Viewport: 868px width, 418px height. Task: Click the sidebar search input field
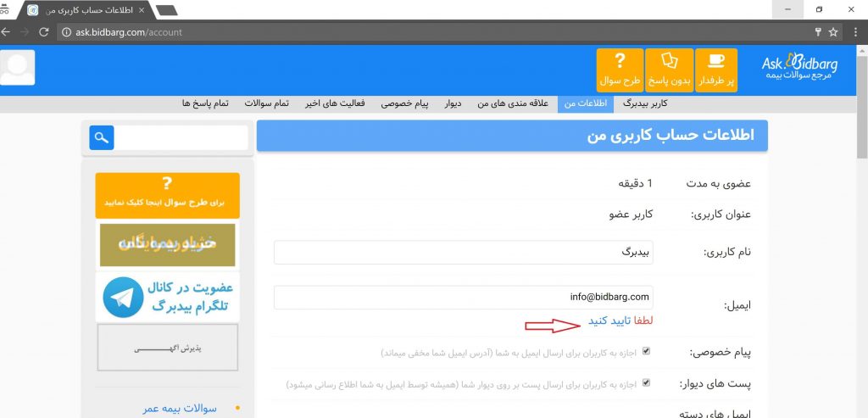pyautogui.click(x=181, y=138)
